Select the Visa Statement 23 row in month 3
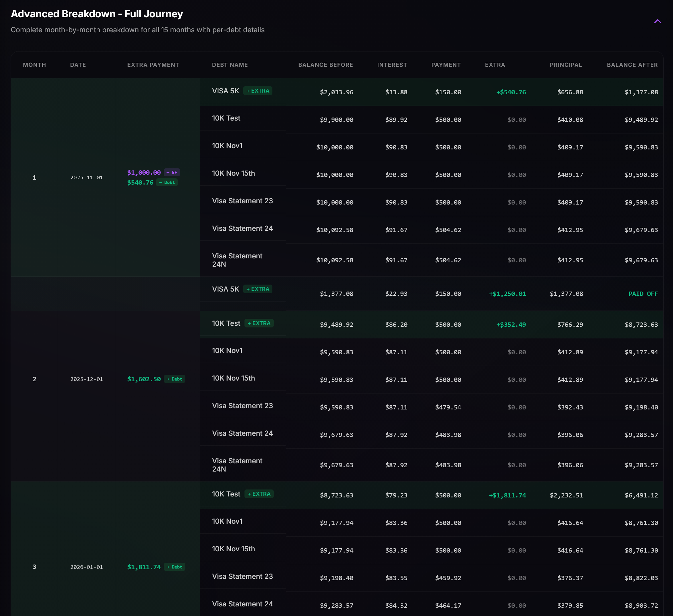The width and height of the screenshot is (673, 616). tap(242, 576)
